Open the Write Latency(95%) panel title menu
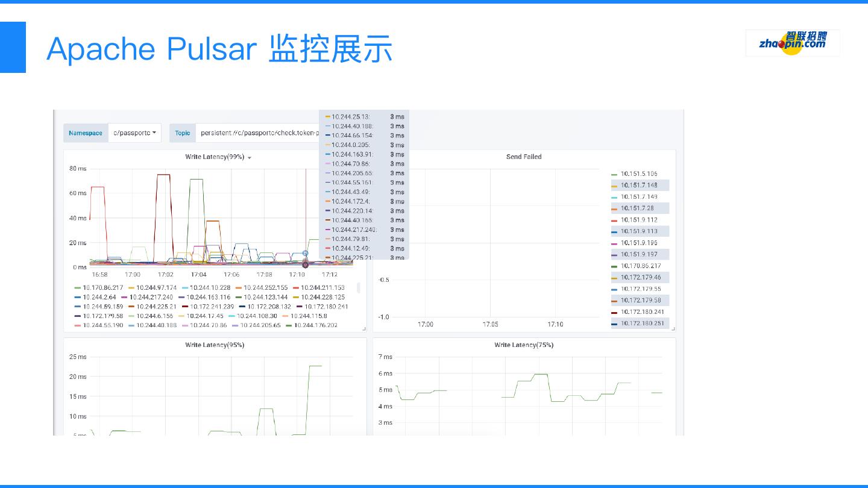 (x=215, y=345)
